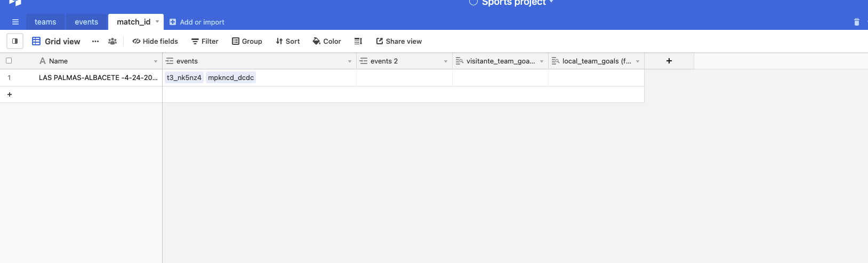
Task: Click the events 2 column header
Action: point(405,61)
